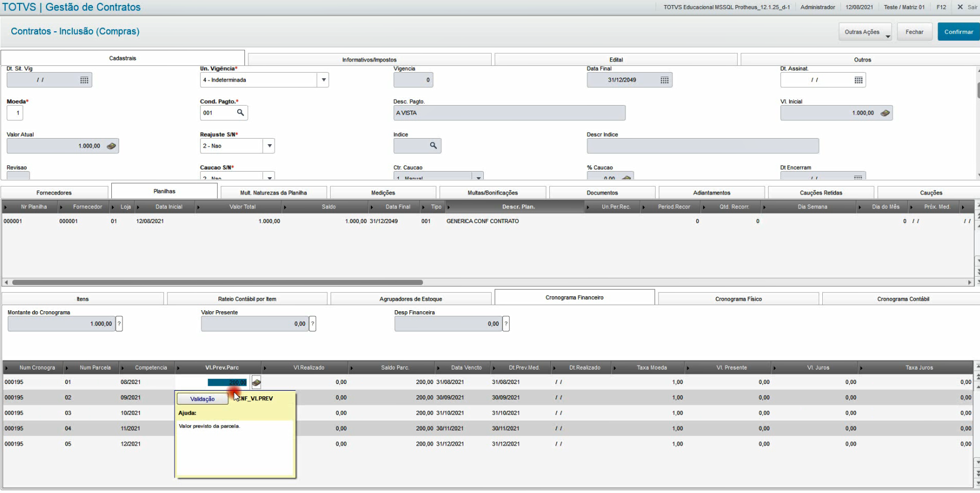The width and height of the screenshot is (980, 493).
Task: Show help for Desp Financeira
Action: click(x=506, y=324)
